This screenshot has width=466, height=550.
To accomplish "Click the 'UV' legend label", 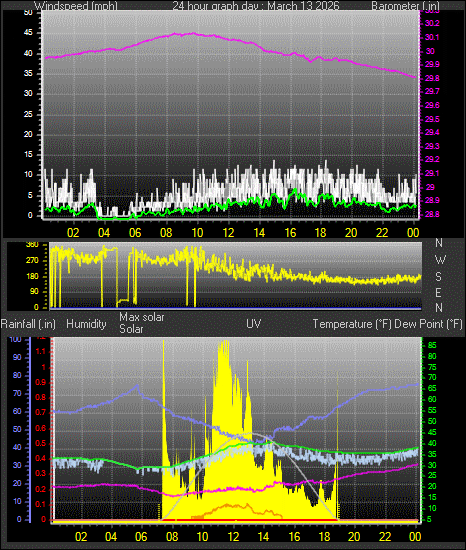I will [x=254, y=324].
